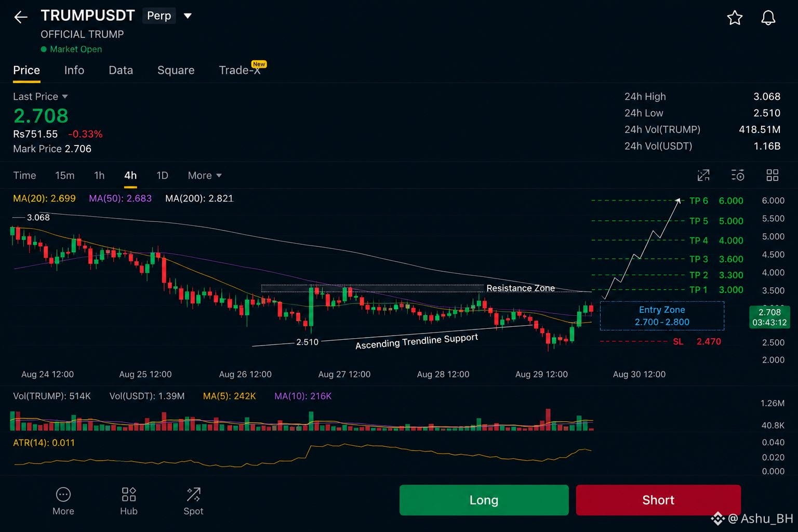Click the Vol(USDT): 1.39M label
The width and height of the screenshot is (798, 532).
[147, 396]
